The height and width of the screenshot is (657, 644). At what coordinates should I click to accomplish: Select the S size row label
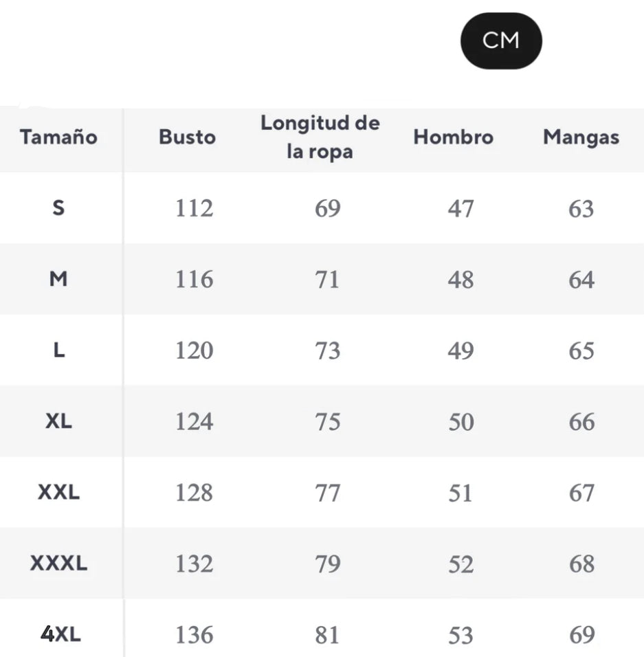tap(58, 208)
